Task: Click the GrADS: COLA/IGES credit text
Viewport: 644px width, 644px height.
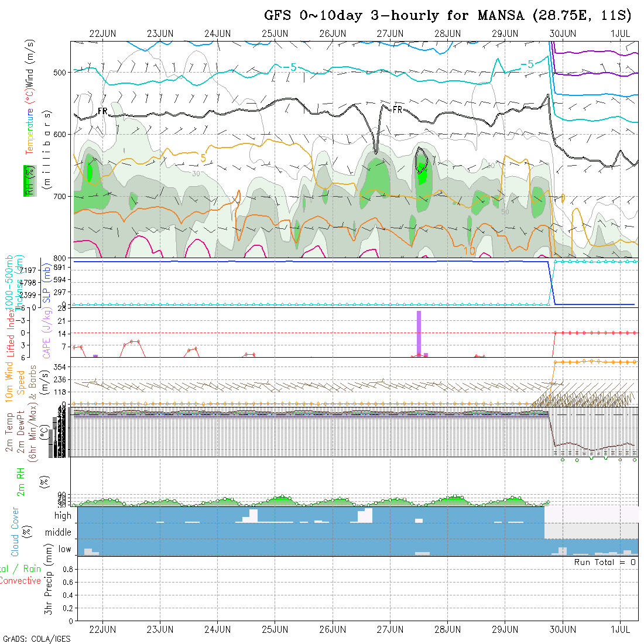Action: [x=36, y=639]
